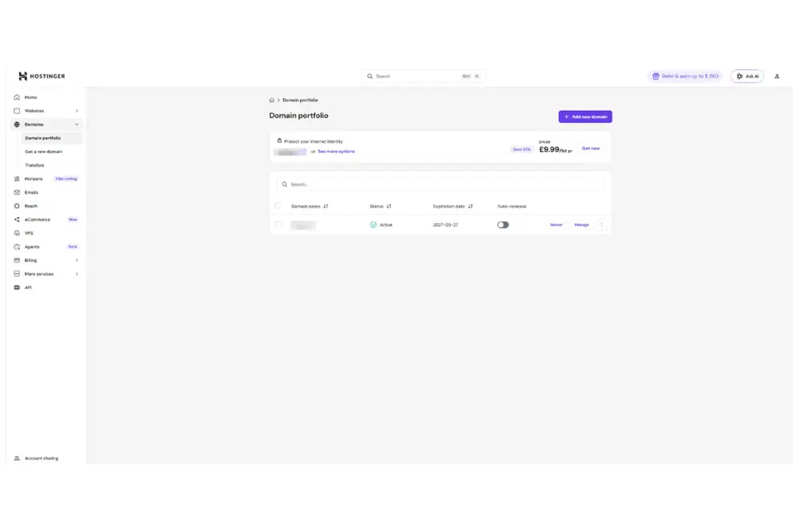
Task: Click the Vibe coding badge
Action: click(66, 179)
